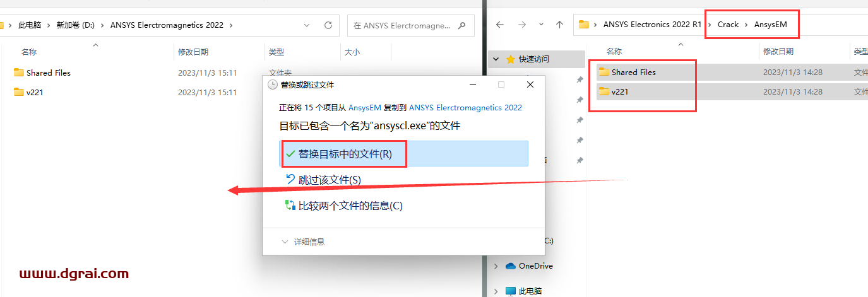Expand chevron before ANSYS Electronics 2022 R1

596,25
